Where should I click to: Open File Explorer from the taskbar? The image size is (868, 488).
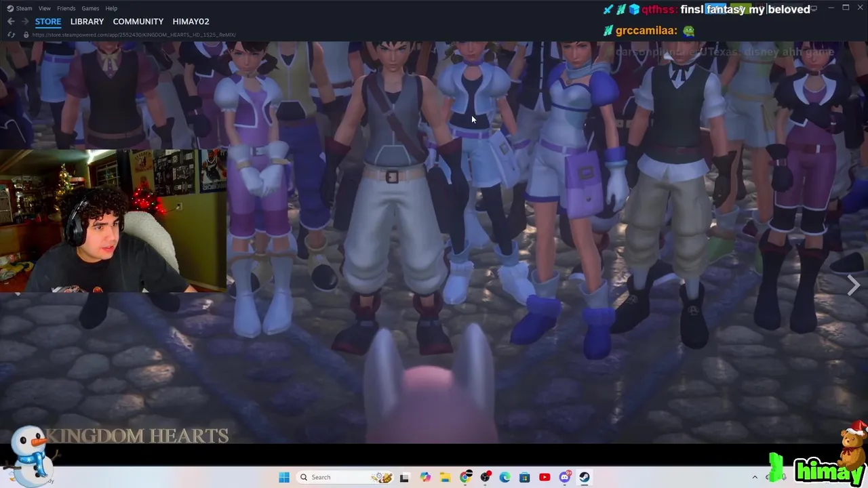tap(445, 477)
